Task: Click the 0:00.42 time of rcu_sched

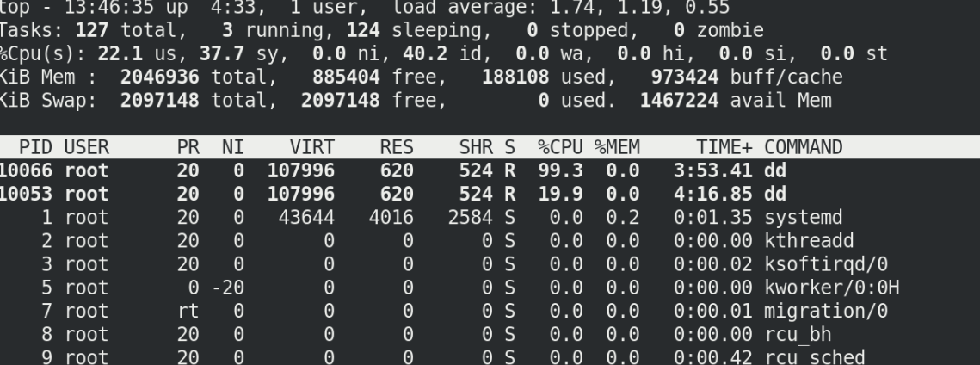Action: [713, 358]
